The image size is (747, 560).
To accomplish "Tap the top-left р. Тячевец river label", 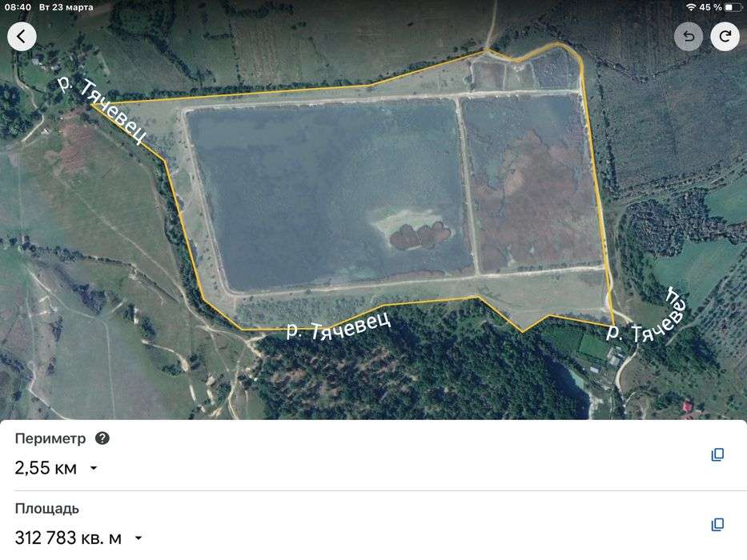I will click(102, 110).
